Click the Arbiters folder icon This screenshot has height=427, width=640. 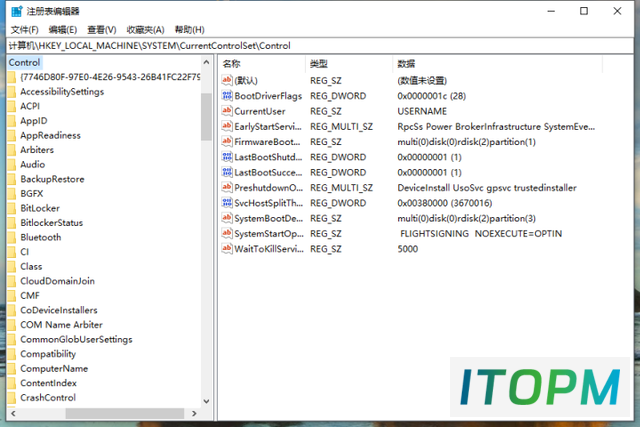[x=12, y=150]
